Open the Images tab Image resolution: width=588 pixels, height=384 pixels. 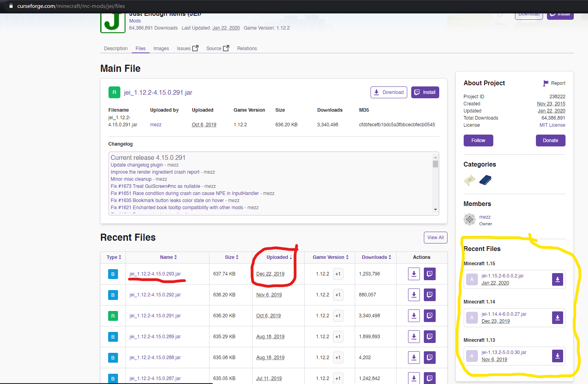[x=161, y=49]
